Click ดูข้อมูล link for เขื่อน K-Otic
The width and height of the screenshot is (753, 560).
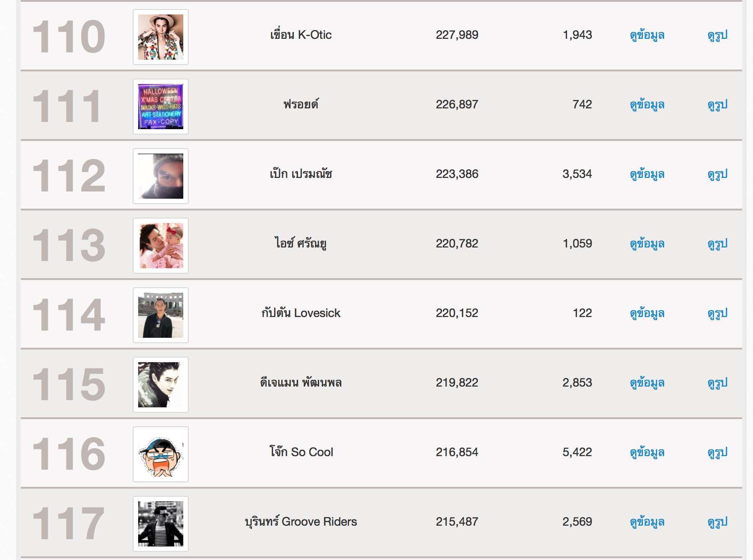coord(647,35)
